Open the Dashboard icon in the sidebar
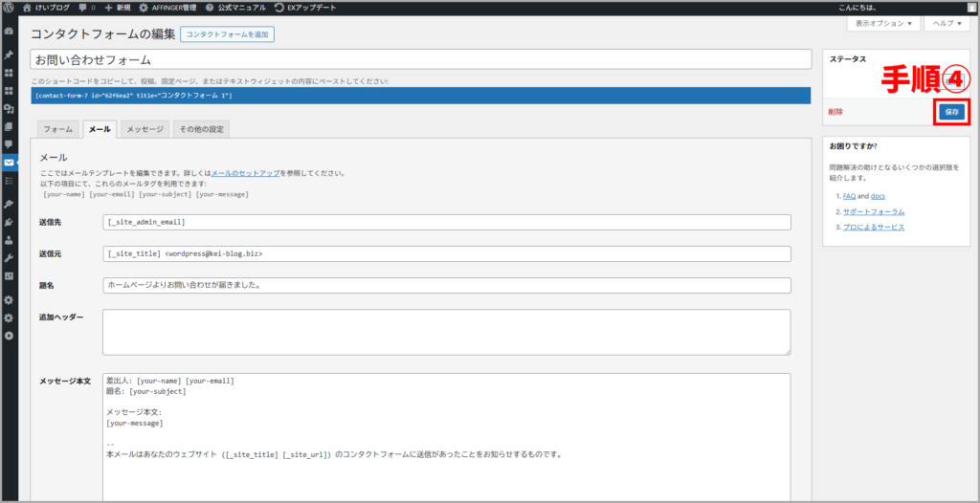980x503 pixels. [x=10, y=33]
